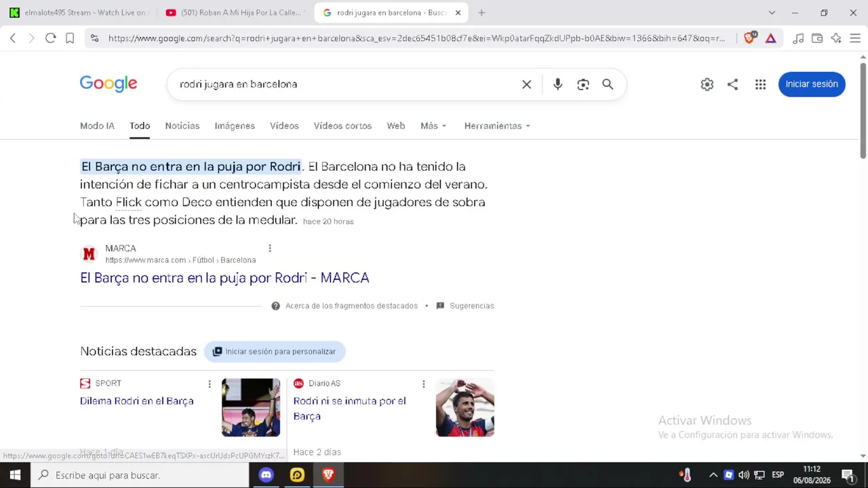Open more options for the SPORT news card

tap(210, 384)
